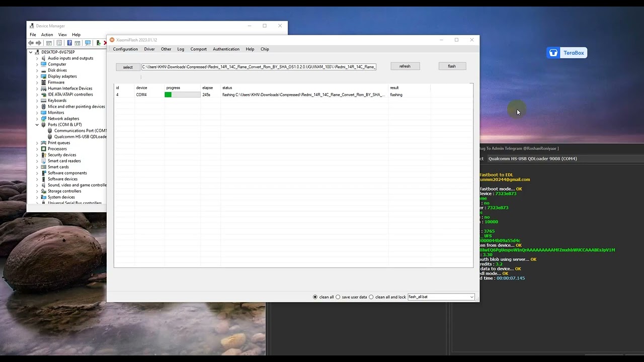Click the select button for ROM folder
This screenshot has width=644, height=362.
[128, 67]
